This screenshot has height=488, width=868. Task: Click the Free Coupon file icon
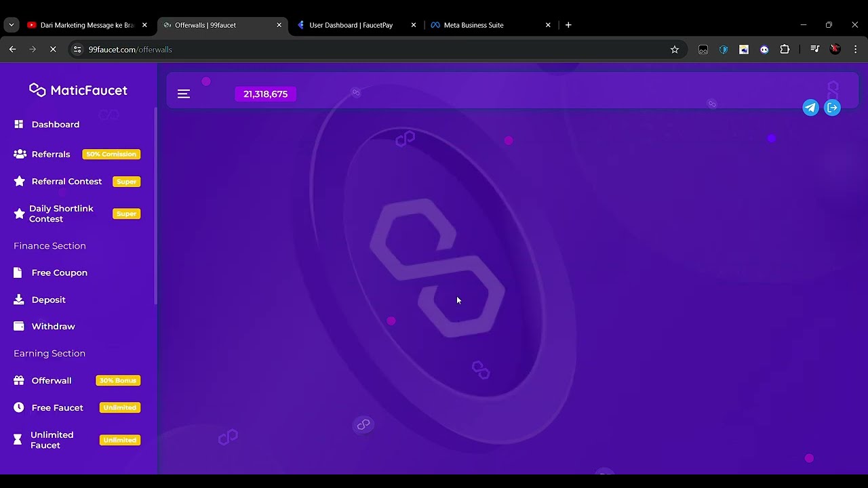pos(19,272)
